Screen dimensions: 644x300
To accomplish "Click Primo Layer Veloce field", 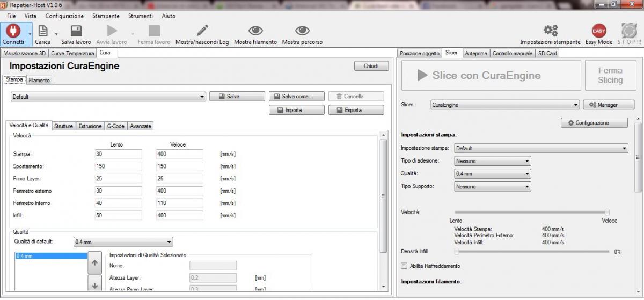I will [179, 179].
